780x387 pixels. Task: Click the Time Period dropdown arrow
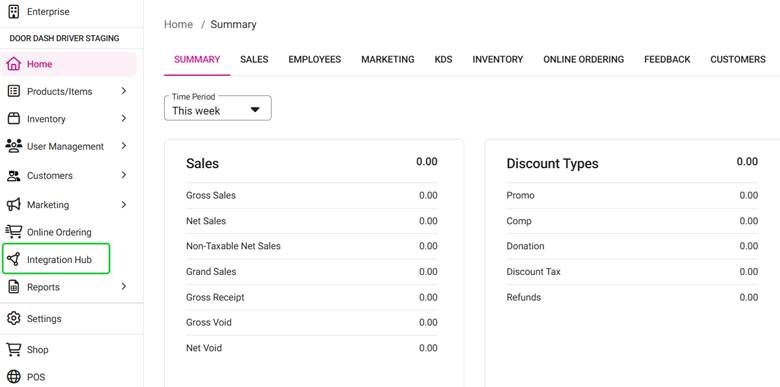coord(255,110)
